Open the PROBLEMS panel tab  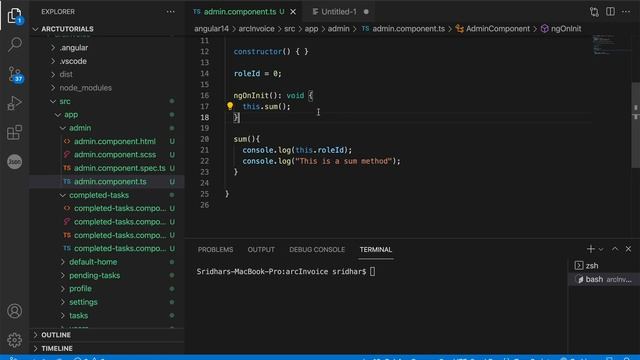tap(216, 249)
